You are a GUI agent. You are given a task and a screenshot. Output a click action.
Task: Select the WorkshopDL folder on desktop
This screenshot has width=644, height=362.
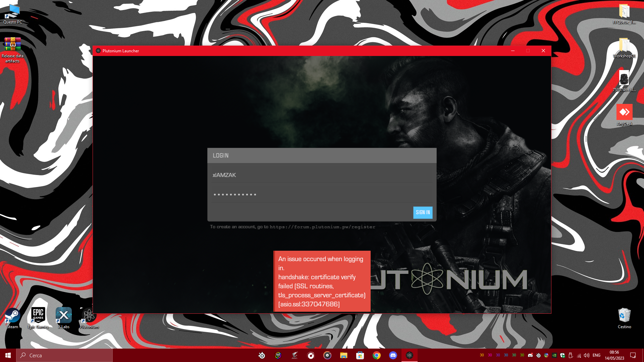(624, 48)
